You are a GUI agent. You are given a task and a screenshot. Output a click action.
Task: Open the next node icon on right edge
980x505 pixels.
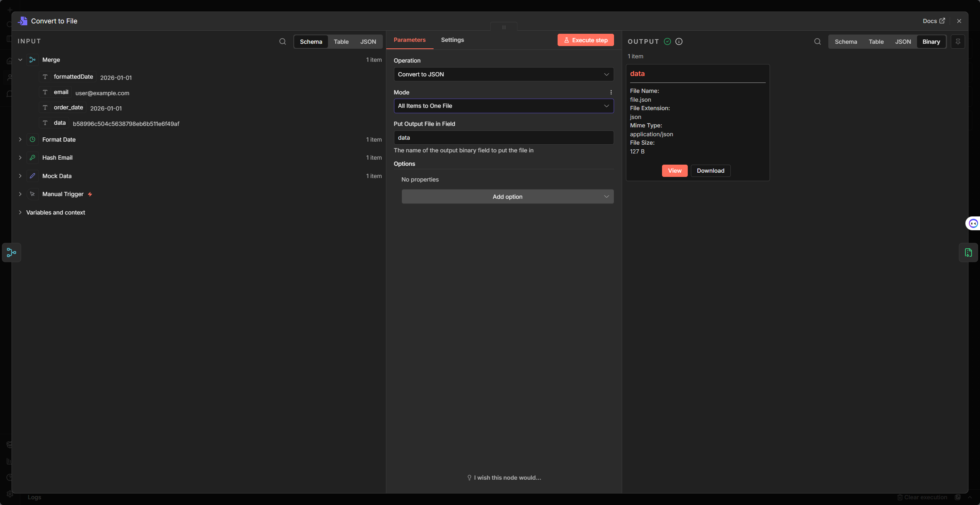(x=968, y=252)
